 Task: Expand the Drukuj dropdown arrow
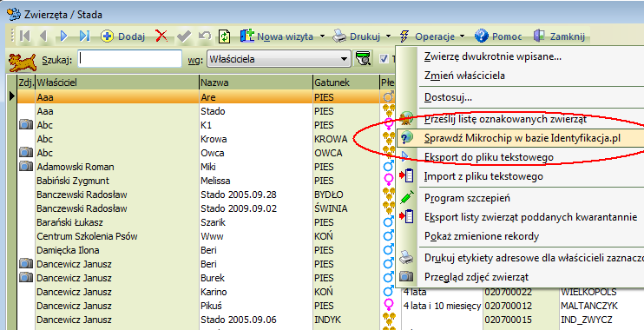coord(388,36)
